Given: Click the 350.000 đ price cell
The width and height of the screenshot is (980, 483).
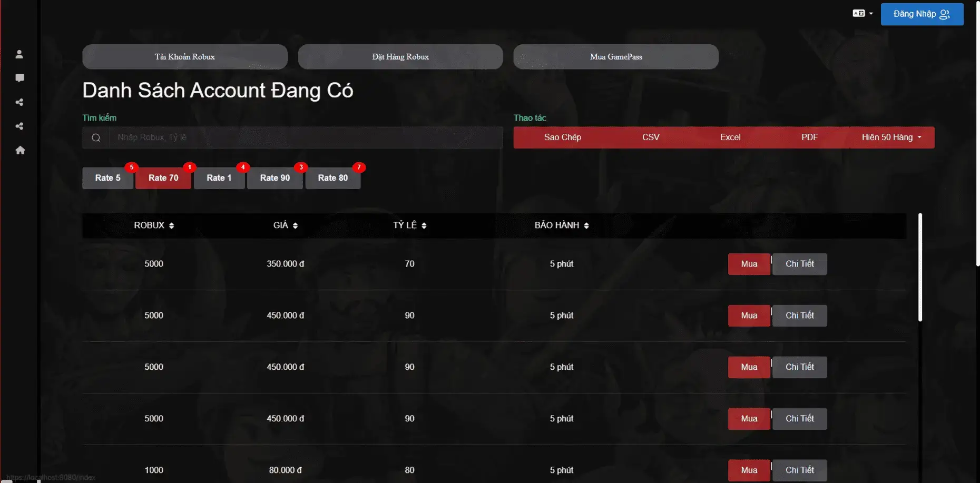Looking at the screenshot, I should tap(286, 264).
